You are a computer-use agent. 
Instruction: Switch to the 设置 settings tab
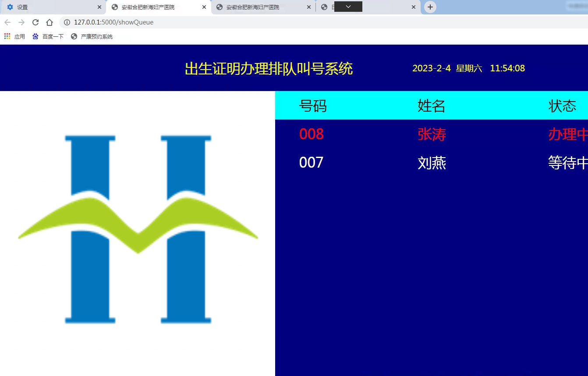pyautogui.click(x=53, y=7)
